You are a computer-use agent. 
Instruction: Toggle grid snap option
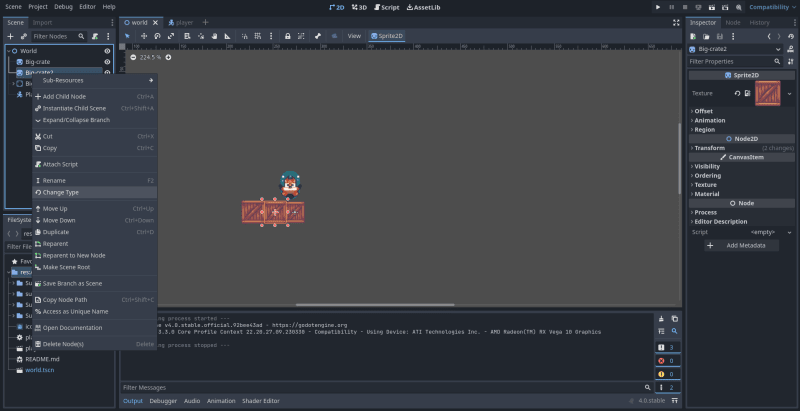[x=258, y=36]
